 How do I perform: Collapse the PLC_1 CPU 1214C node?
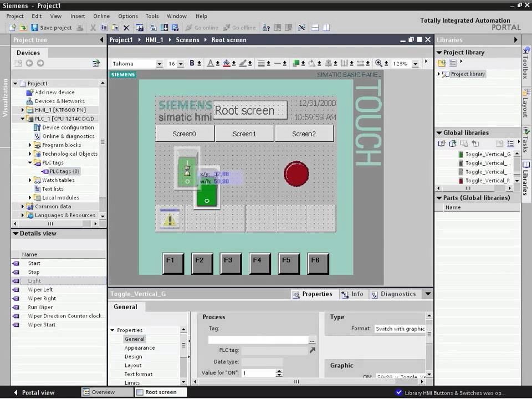23,119
